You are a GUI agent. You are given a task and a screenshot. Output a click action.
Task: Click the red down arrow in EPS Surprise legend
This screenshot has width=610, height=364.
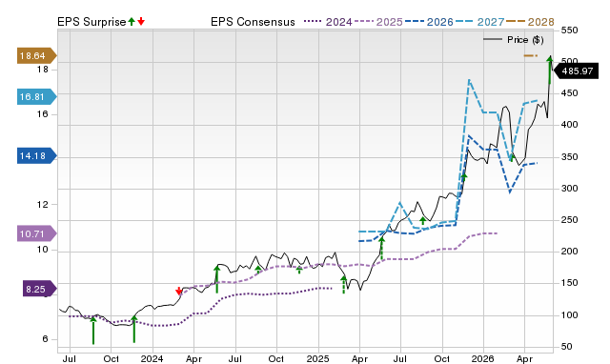(141, 21)
